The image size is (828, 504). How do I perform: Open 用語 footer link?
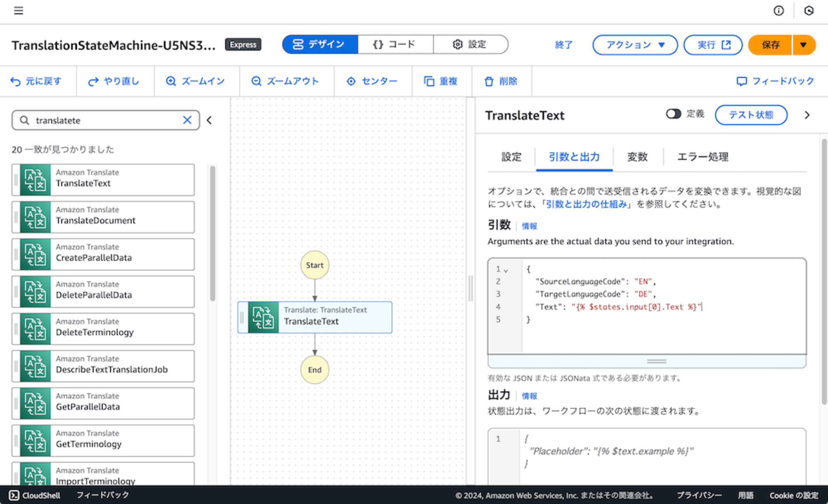[746, 495]
